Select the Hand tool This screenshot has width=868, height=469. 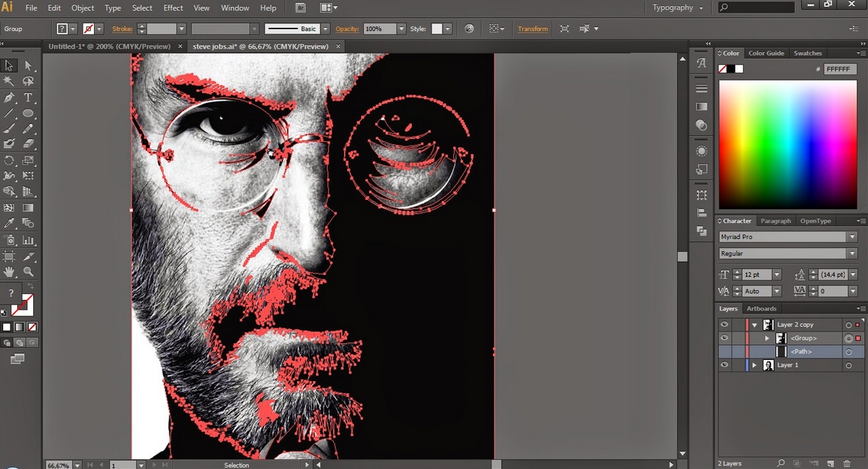click(x=9, y=272)
